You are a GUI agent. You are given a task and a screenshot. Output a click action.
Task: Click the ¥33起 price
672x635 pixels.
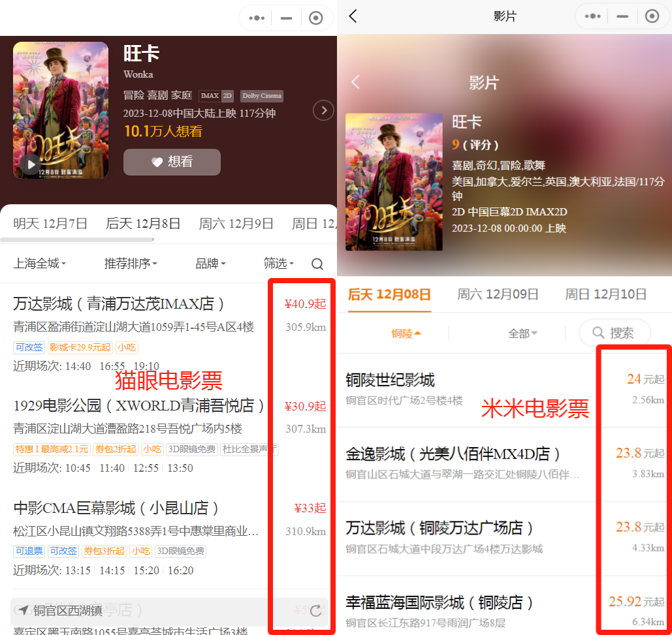pos(310,508)
